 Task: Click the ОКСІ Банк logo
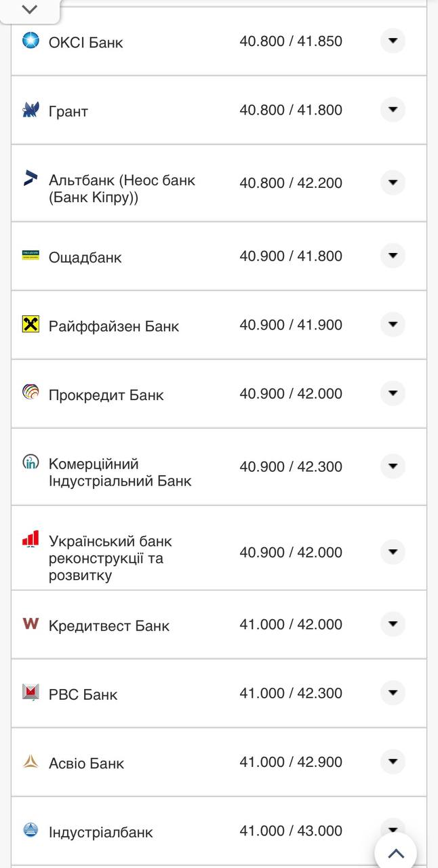pyautogui.click(x=29, y=41)
